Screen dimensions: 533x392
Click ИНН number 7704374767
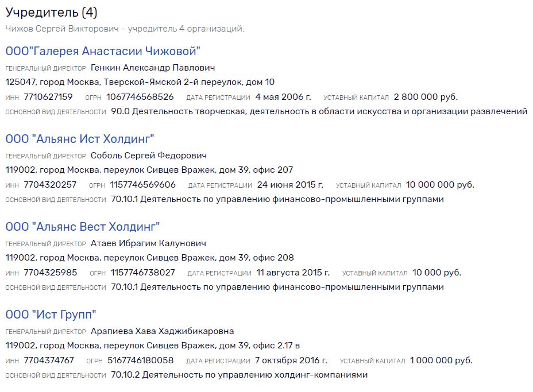click(49, 360)
